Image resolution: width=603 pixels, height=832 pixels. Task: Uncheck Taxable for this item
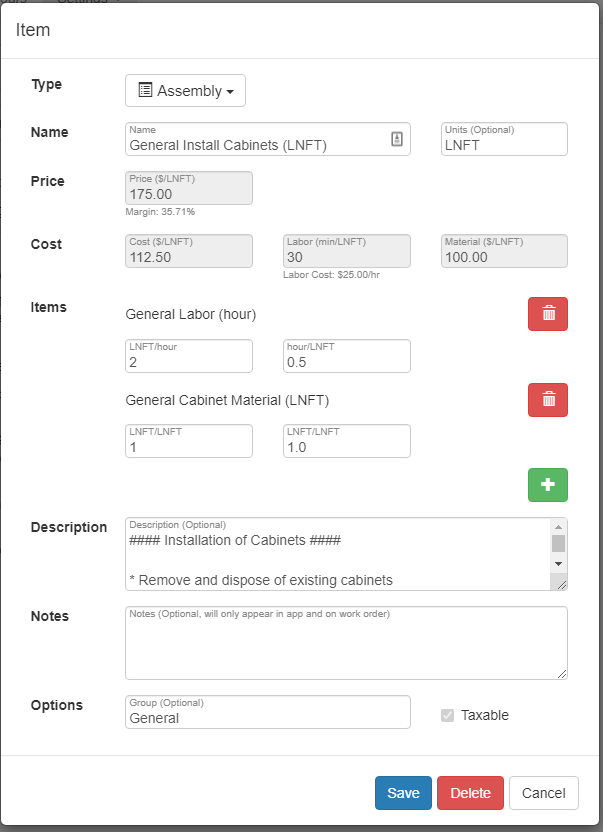click(x=447, y=714)
